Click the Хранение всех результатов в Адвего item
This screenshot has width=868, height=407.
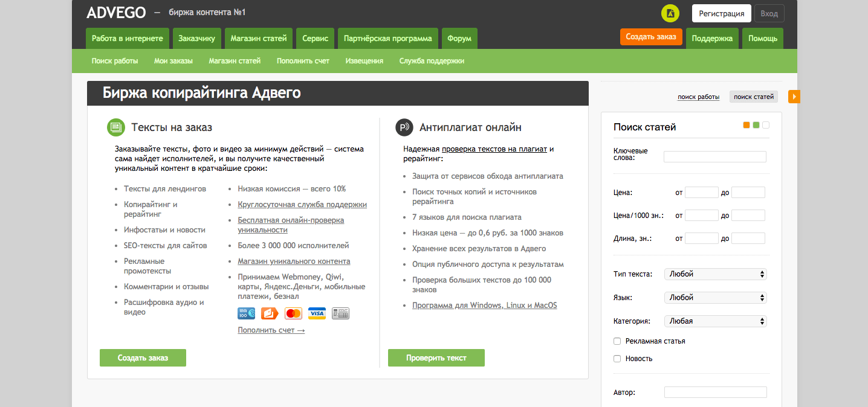[x=479, y=249]
